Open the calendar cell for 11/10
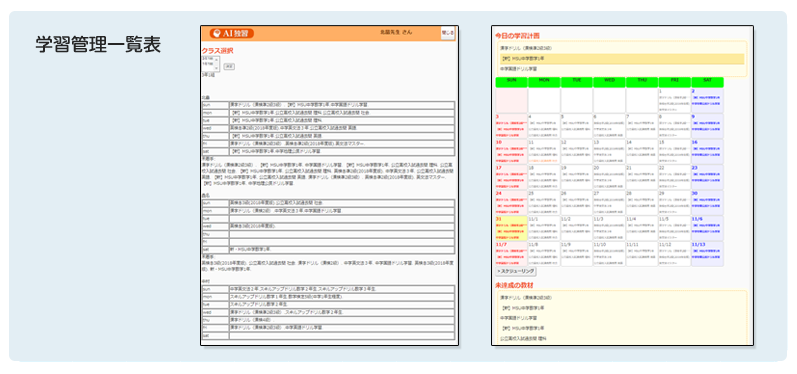The height and width of the screenshot is (374, 797). click(x=609, y=254)
